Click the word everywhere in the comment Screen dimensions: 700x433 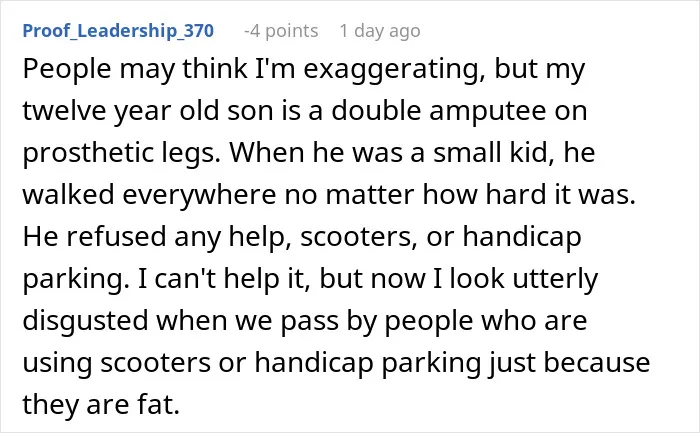(199, 196)
